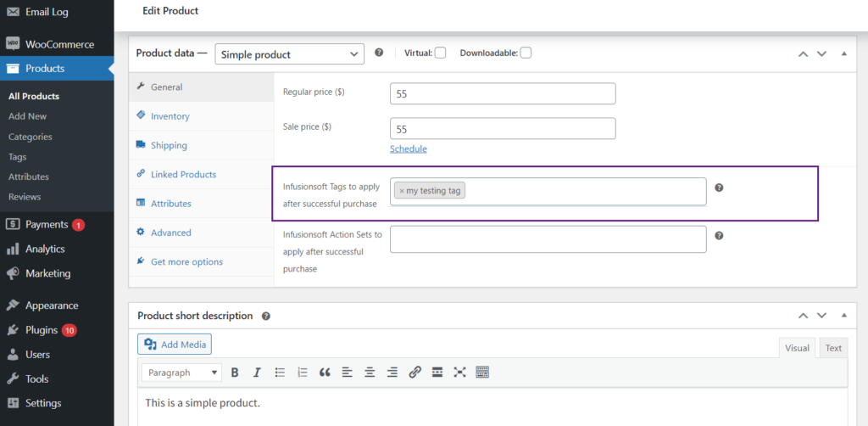Click the short description text area
The height and width of the screenshot is (426, 868).
pos(492,407)
